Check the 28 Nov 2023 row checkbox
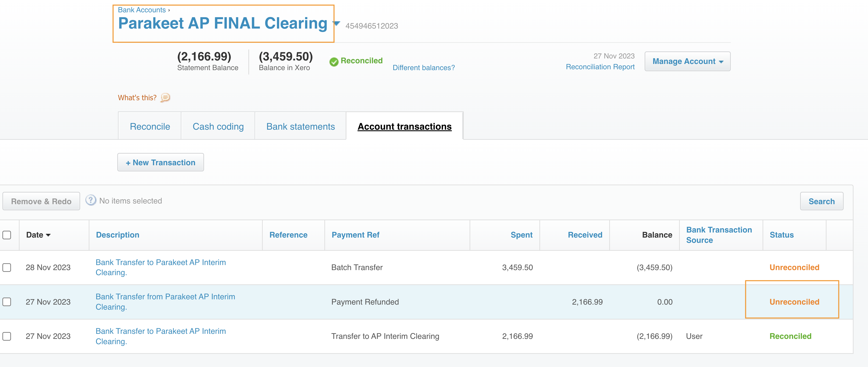The width and height of the screenshot is (868, 367). pos(7,268)
